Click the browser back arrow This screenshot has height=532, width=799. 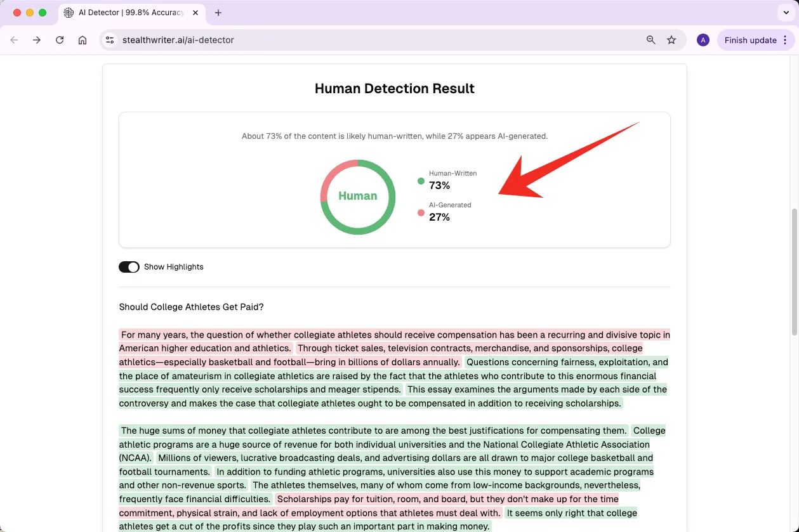click(x=14, y=40)
